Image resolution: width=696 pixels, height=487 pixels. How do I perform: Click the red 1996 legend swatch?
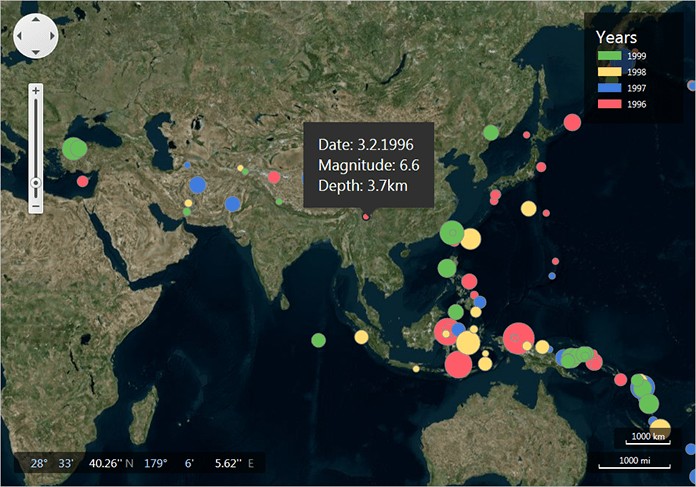click(608, 105)
